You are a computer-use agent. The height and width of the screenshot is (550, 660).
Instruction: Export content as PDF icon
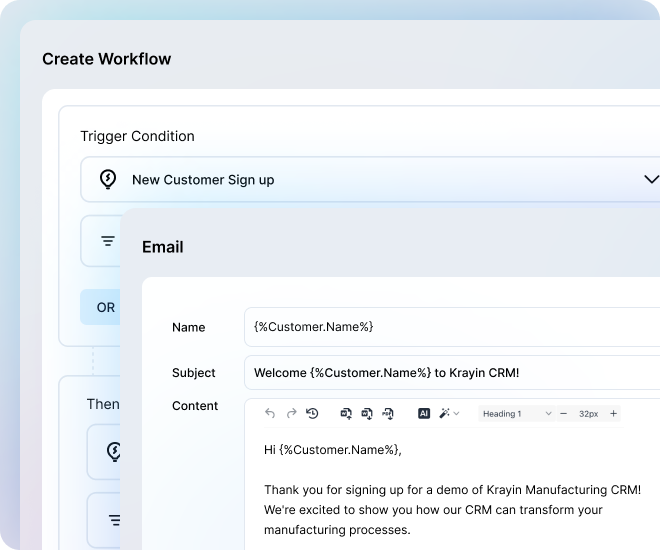(388, 414)
